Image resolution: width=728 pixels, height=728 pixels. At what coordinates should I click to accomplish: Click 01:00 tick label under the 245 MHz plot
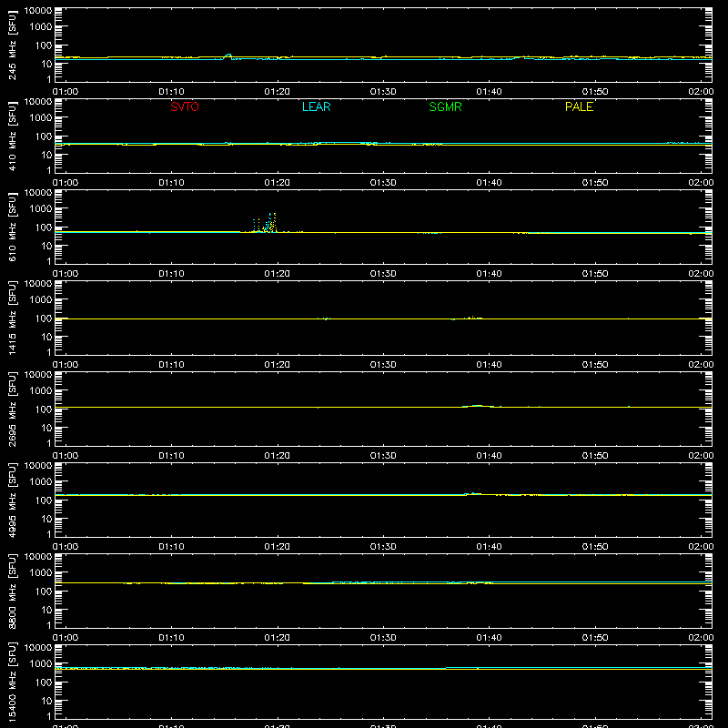(66, 92)
